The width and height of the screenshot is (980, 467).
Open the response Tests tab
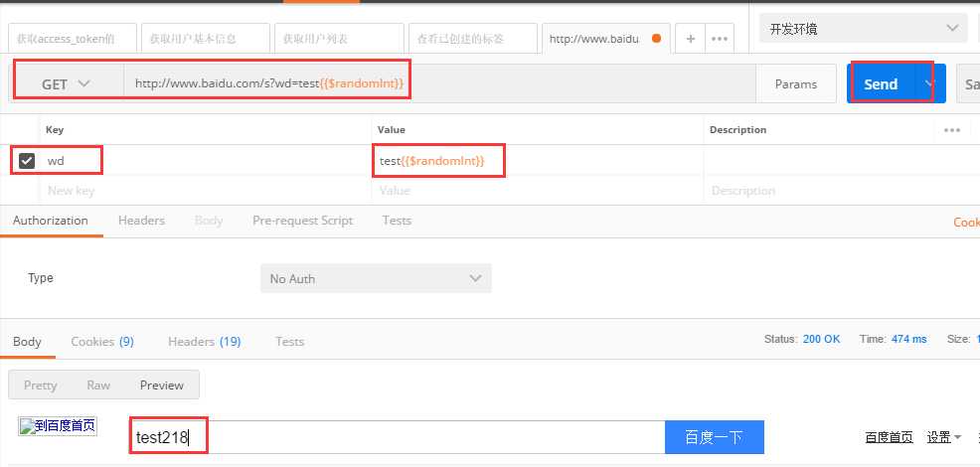coord(289,342)
